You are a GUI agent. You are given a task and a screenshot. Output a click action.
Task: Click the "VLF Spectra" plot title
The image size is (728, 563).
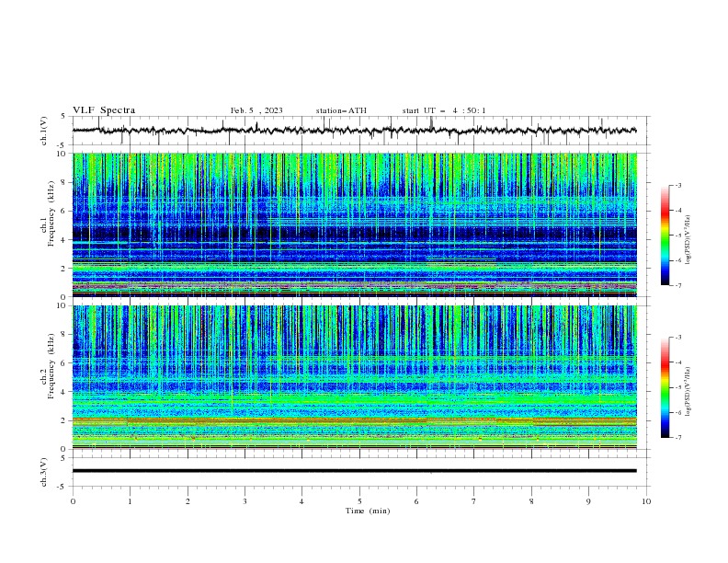(104, 110)
